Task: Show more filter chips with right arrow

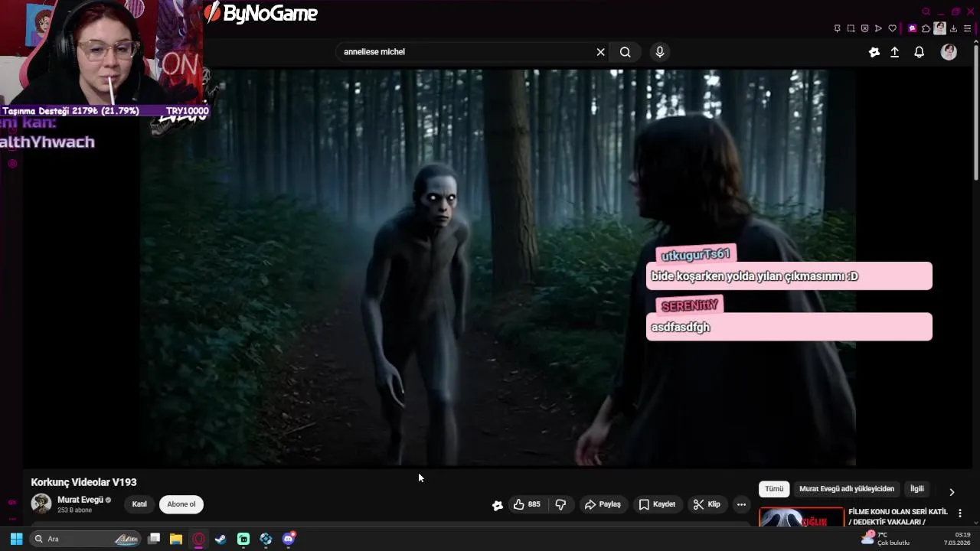Action: (x=952, y=492)
